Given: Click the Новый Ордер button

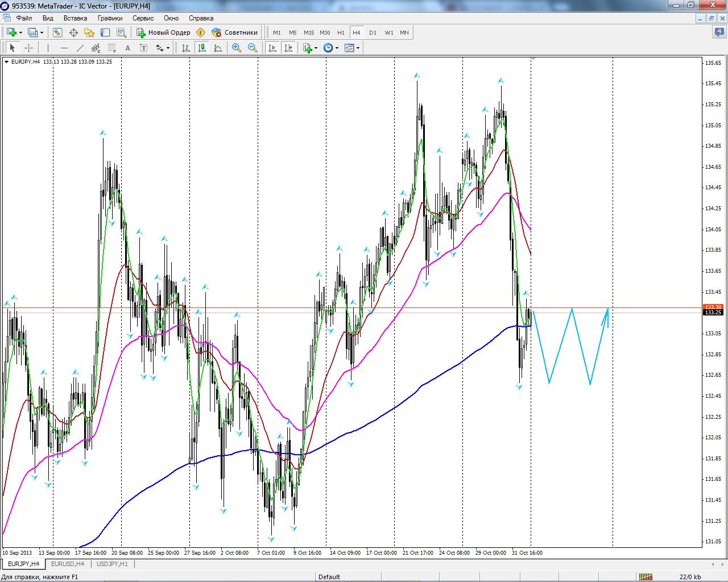Looking at the screenshot, I should (x=164, y=32).
